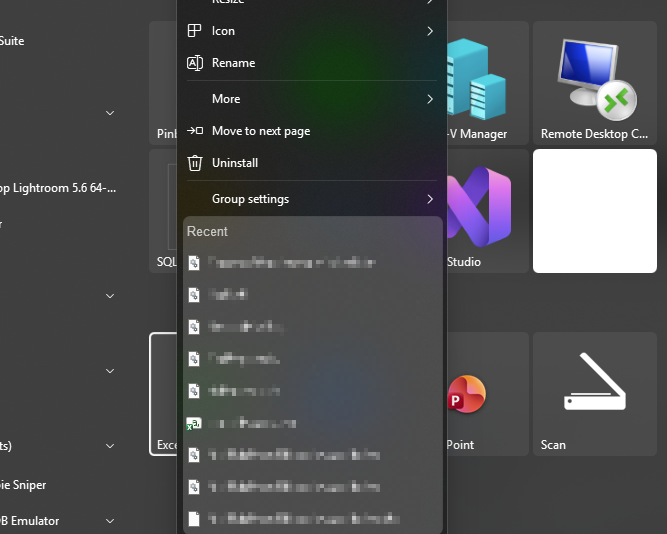Open the Lightroom 5.6 64-bit app entry
This screenshot has height=534, width=667.
pos(58,188)
